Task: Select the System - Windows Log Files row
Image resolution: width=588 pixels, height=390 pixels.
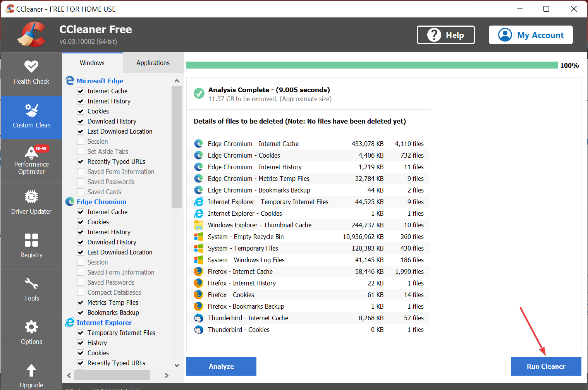Action: tap(309, 260)
